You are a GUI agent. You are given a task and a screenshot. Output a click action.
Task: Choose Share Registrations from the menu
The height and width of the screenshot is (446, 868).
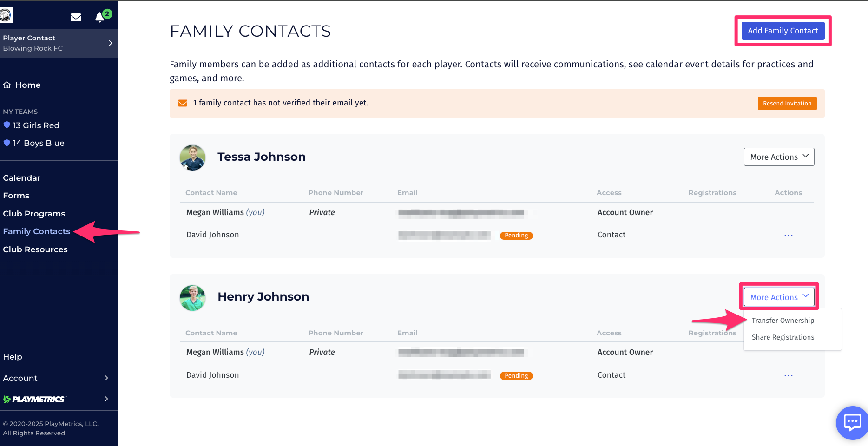[x=783, y=337]
